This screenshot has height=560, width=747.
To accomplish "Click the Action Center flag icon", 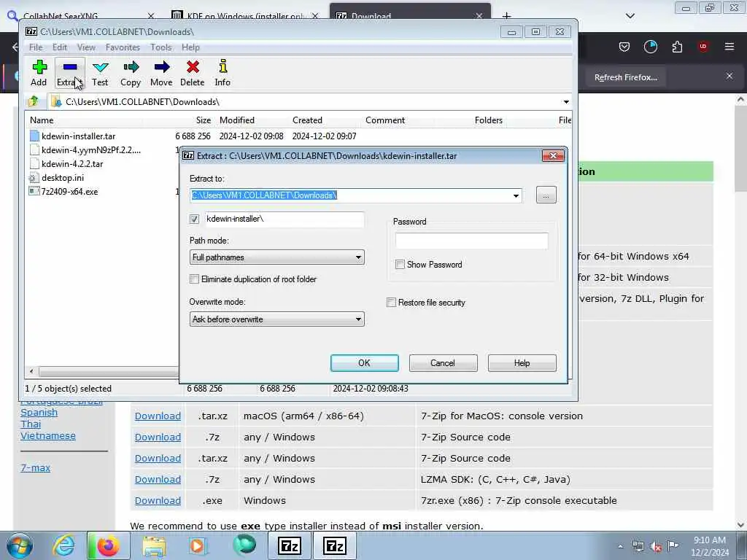I will pyautogui.click(x=673, y=545).
